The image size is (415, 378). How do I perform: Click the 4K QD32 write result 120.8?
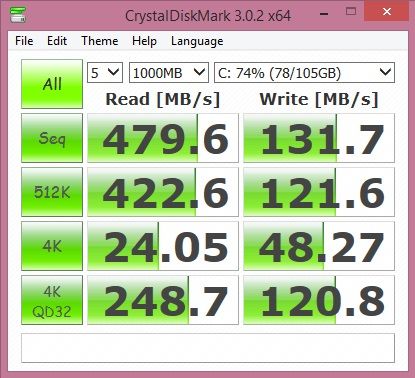pyautogui.click(x=319, y=300)
